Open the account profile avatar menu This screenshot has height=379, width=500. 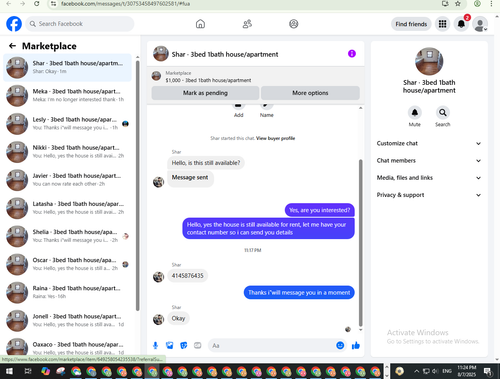click(x=480, y=24)
